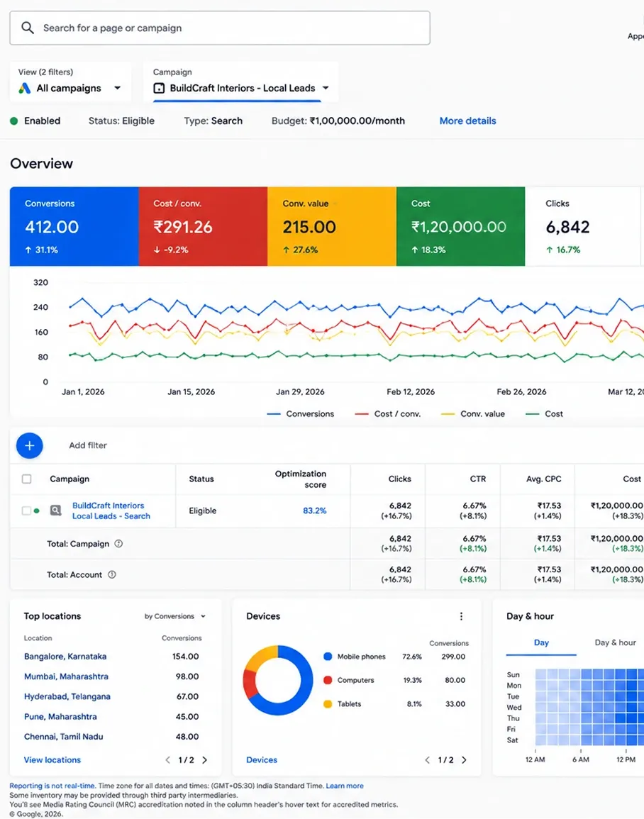The height and width of the screenshot is (819, 644).
Task: Click blue Mobile phones legend swatch
Action: (328, 657)
